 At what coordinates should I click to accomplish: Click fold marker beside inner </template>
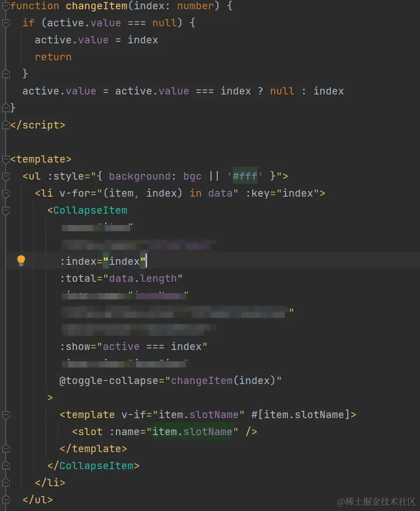(x=6, y=449)
